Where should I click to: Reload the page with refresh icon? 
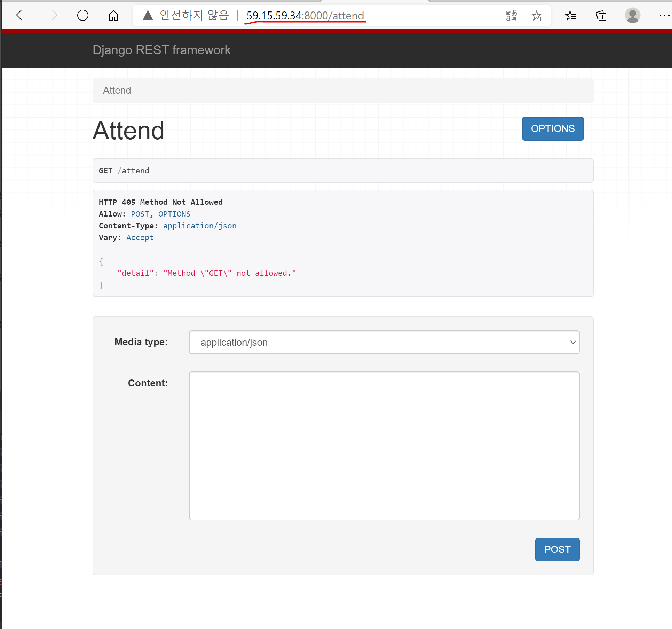pos(83,15)
